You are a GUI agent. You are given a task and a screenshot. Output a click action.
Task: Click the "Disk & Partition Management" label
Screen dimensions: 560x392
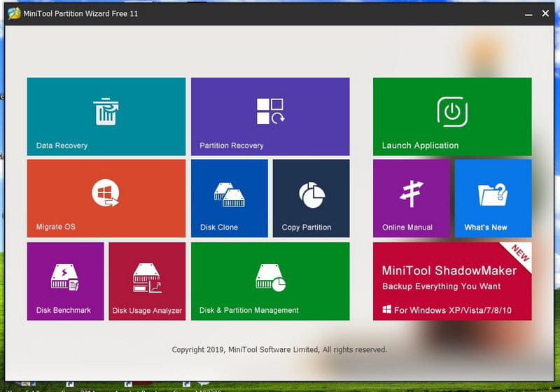(249, 310)
